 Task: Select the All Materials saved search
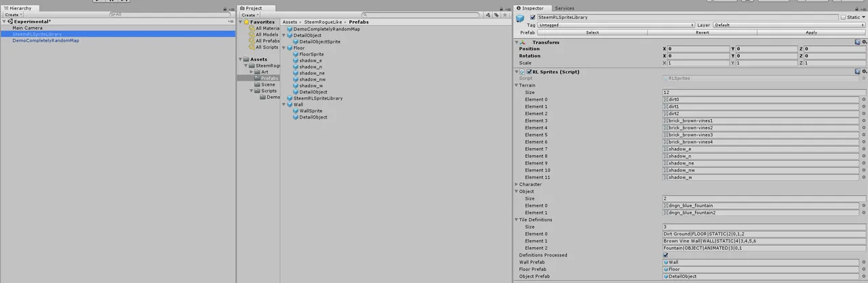click(x=264, y=28)
